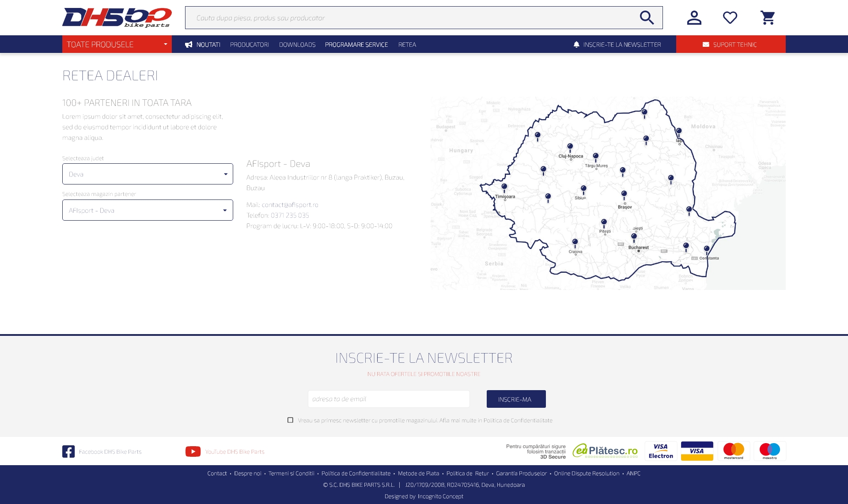The image size is (848, 504).
Task: Open Politica de Retur footer link
Action: click(467, 473)
